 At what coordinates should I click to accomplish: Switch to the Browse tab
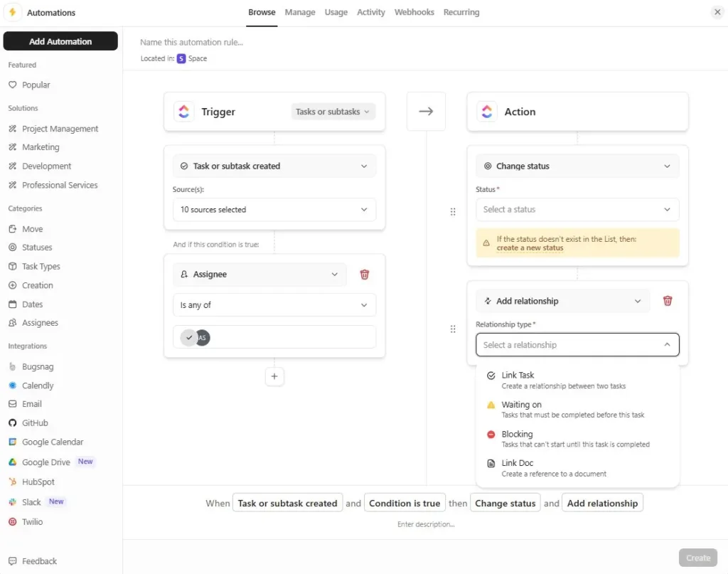[262, 13]
